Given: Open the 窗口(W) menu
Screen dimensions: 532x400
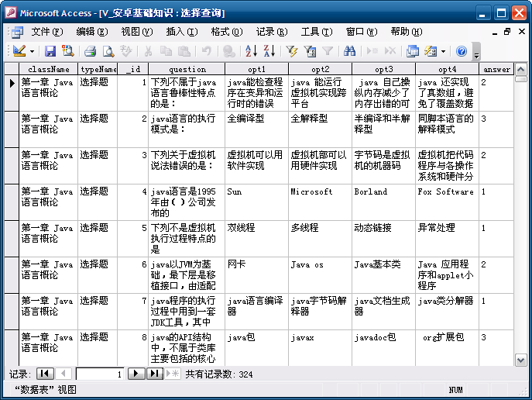Looking at the screenshot, I should click(362, 32).
